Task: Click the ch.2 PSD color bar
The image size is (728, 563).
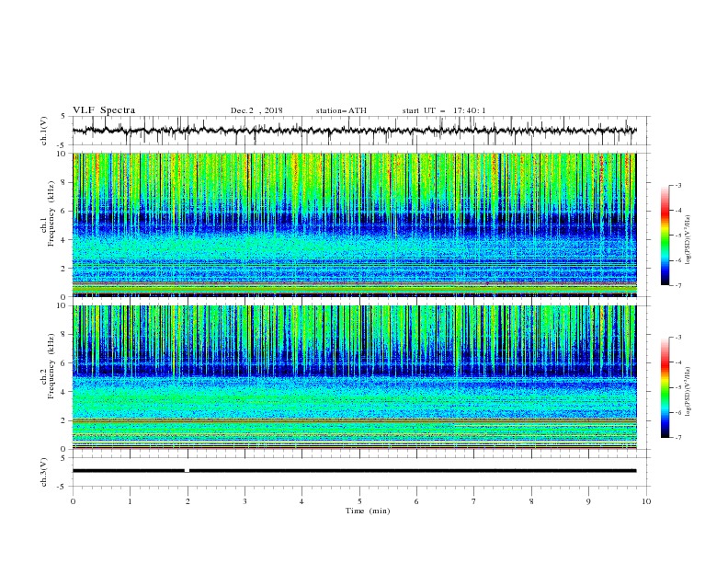Action: [665, 387]
